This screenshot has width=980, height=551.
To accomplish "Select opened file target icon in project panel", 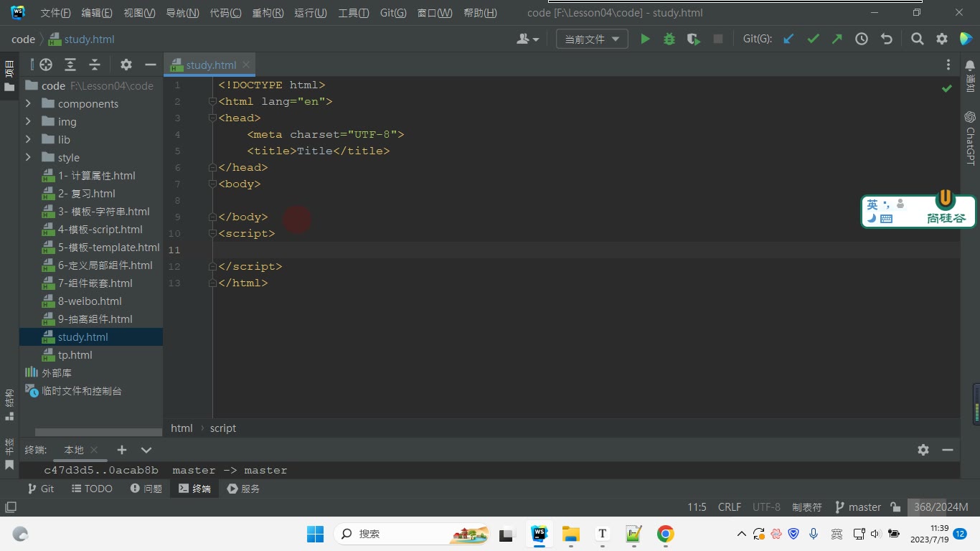I will pyautogui.click(x=46, y=65).
